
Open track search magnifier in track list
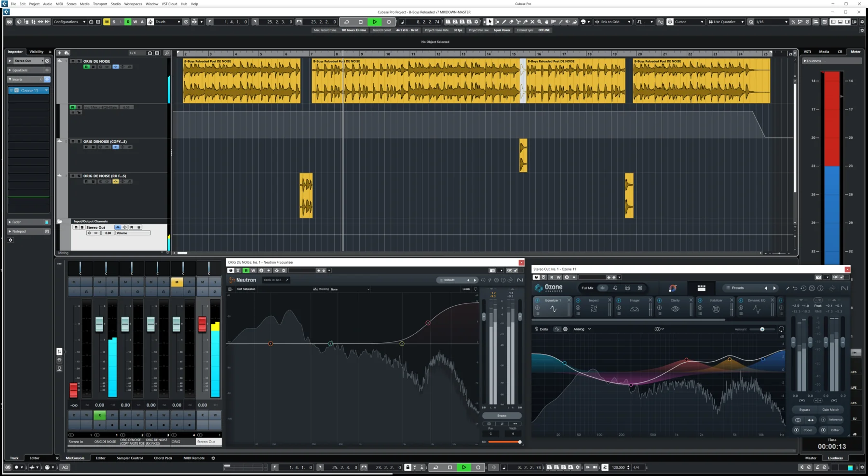click(166, 53)
